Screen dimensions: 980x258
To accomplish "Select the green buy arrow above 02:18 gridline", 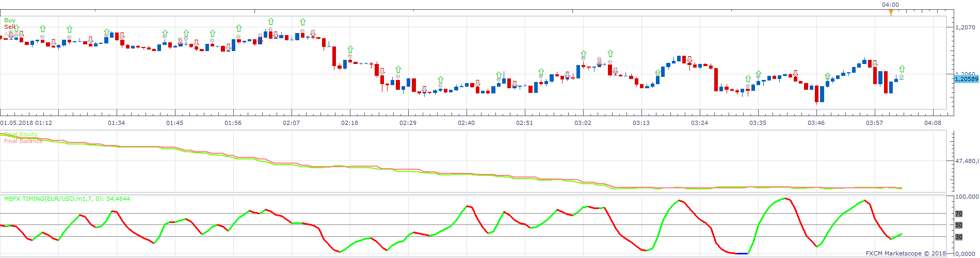I will click(x=350, y=50).
